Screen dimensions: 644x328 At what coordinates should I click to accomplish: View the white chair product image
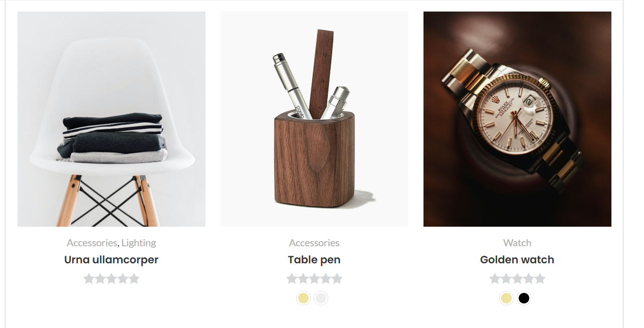[111, 119]
